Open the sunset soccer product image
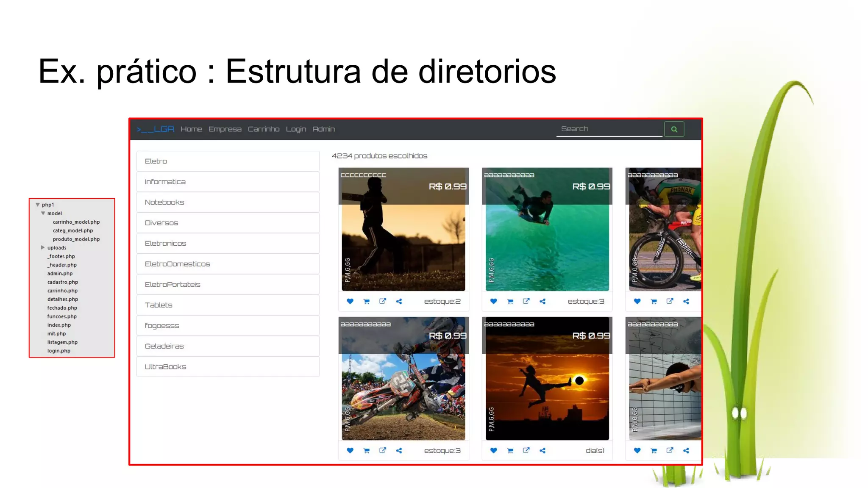 [x=547, y=378]
